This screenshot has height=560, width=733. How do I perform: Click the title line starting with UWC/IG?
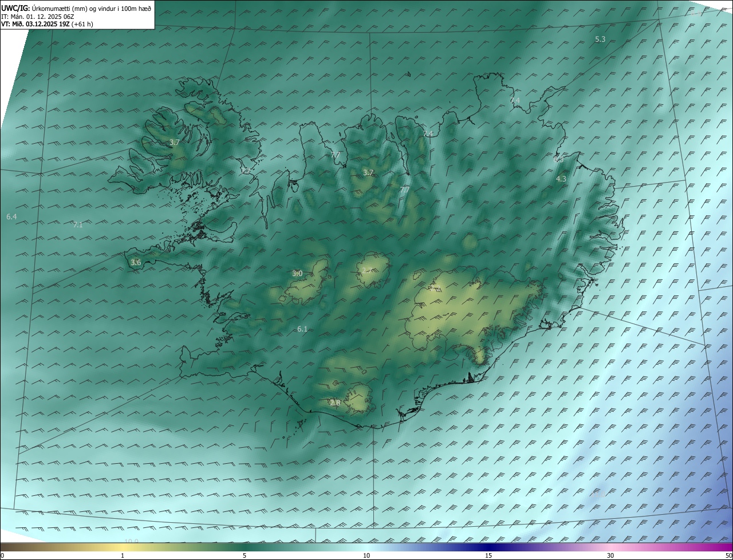76,8
